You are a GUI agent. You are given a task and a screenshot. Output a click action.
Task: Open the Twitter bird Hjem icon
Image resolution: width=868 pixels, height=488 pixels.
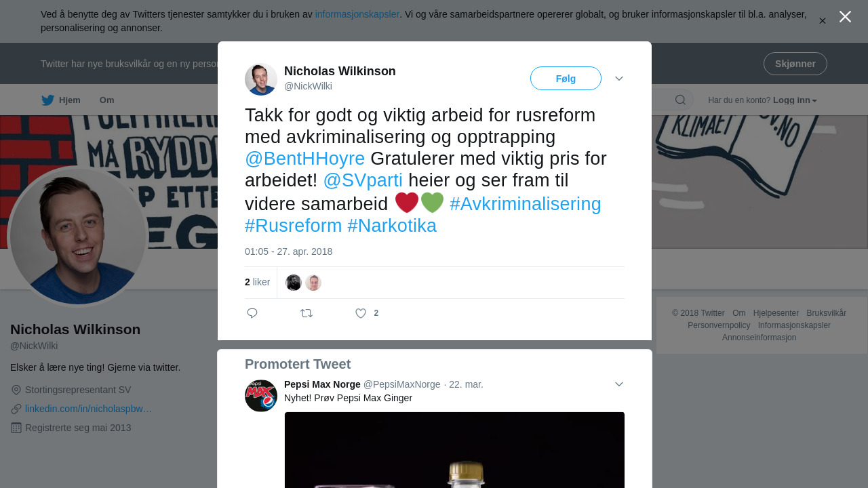tap(47, 100)
